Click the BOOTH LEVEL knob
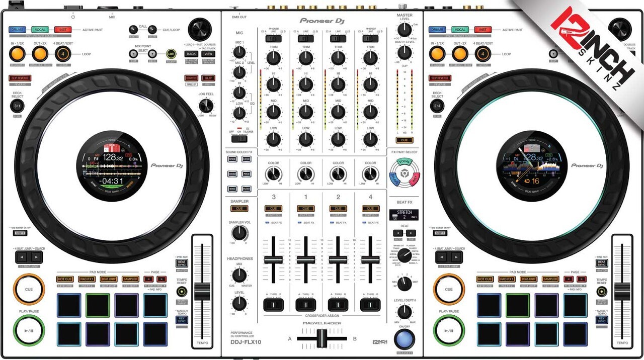The height and width of the screenshot is (360, 644). (x=405, y=54)
